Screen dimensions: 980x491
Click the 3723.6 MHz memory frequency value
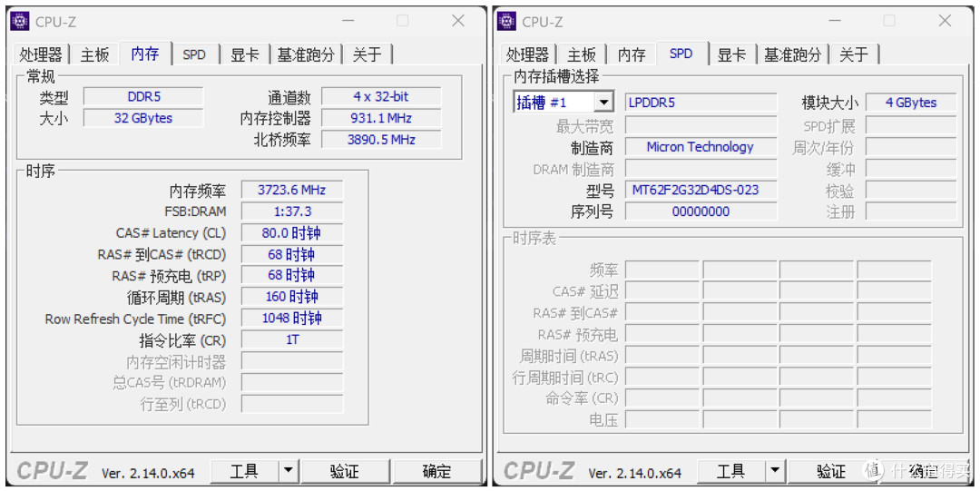(x=292, y=191)
